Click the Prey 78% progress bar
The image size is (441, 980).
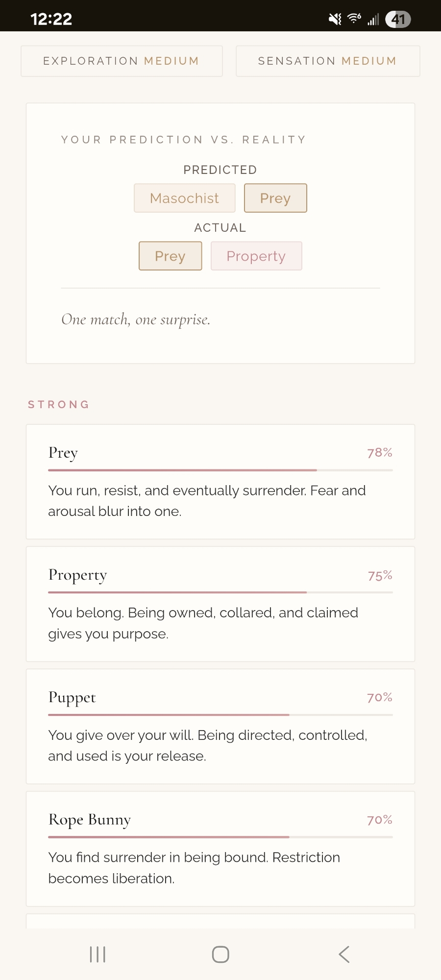(x=220, y=470)
